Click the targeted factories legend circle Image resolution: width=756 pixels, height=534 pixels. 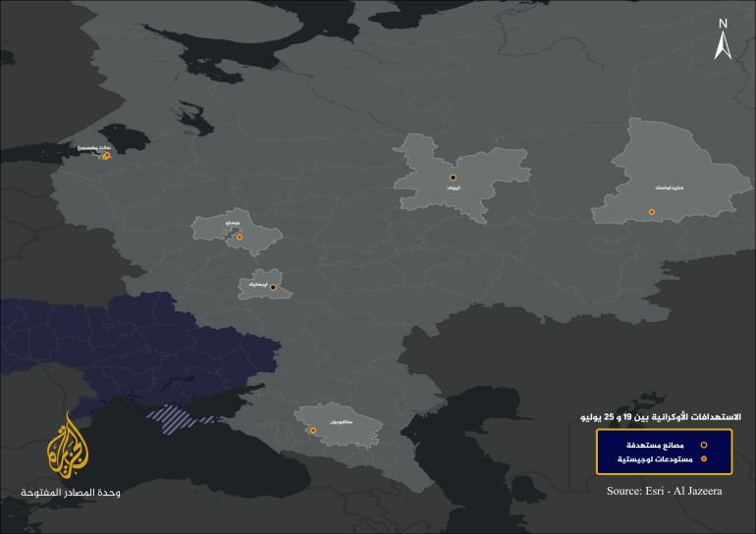click(x=704, y=445)
